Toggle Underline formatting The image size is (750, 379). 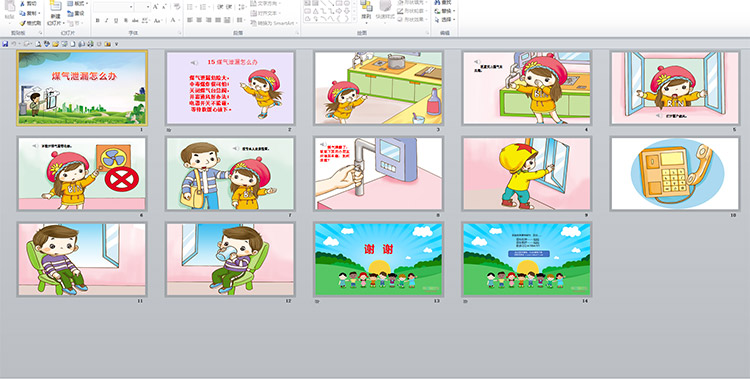point(116,21)
